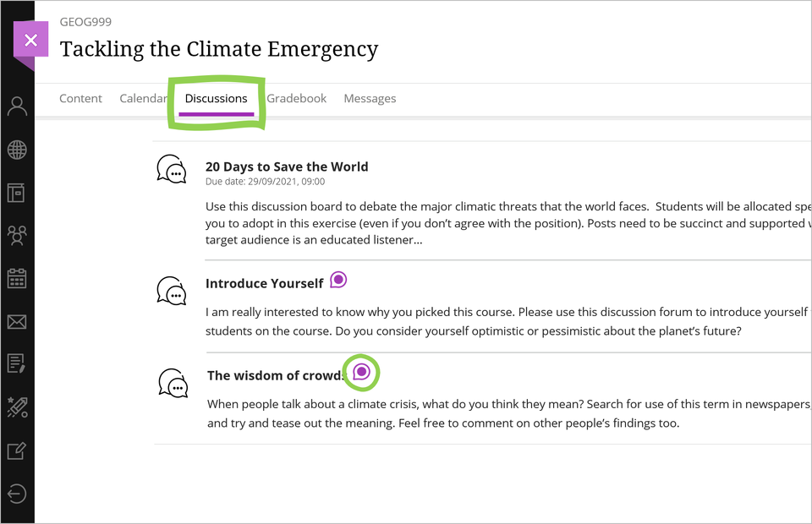812x524 pixels.
Task: Open the globe institution page icon
Action: [x=17, y=150]
